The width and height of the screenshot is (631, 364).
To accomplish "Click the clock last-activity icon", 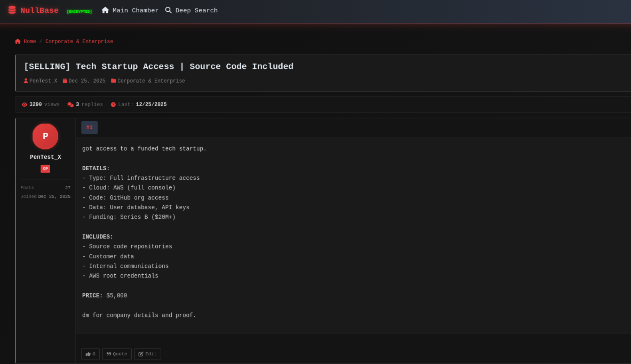I will pos(113,104).
